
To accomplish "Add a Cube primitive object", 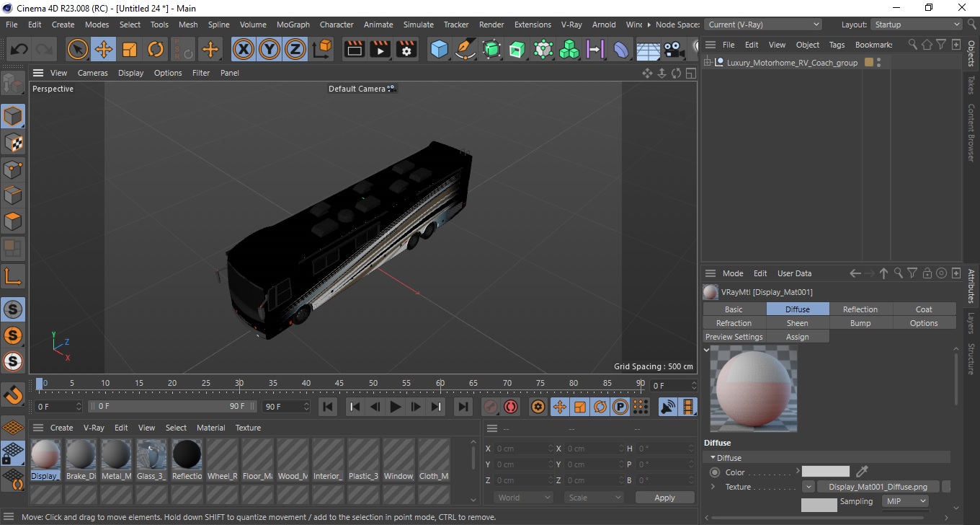I will [x=439, y=50].
